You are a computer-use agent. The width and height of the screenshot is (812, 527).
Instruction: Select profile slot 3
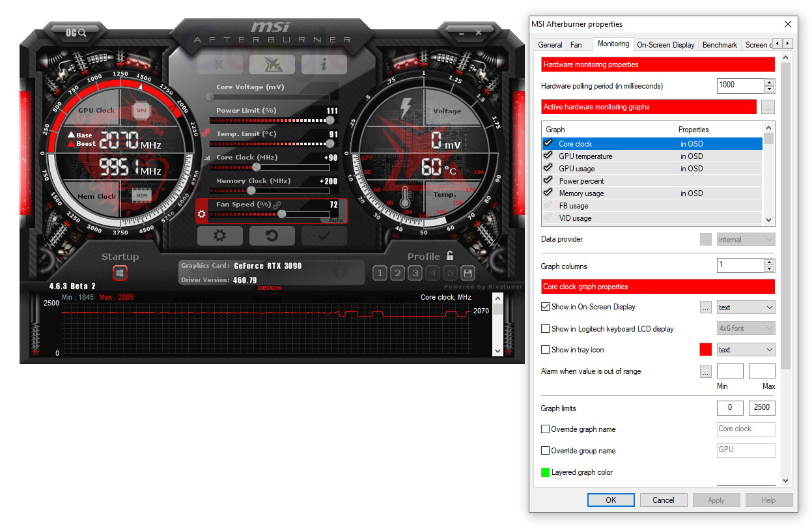pos(415,273)
